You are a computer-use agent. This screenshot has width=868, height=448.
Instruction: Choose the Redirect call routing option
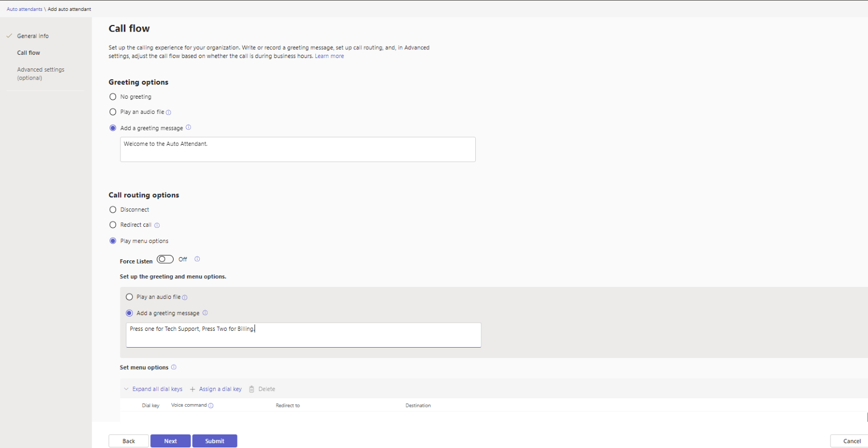(113, 225)
